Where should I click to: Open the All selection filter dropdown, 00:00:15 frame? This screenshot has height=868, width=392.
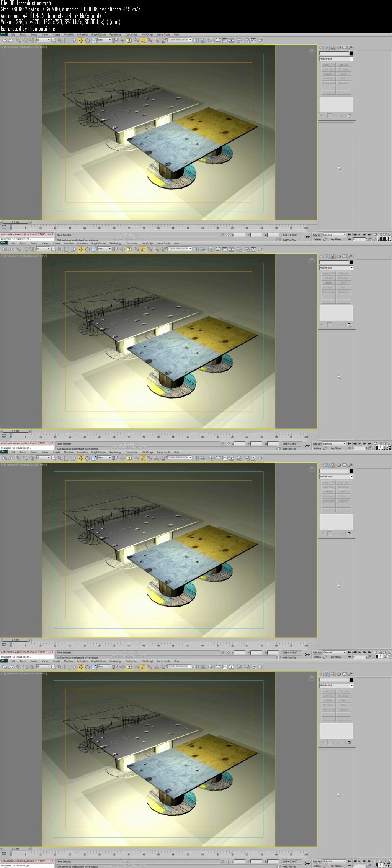(x=43, y=39)
